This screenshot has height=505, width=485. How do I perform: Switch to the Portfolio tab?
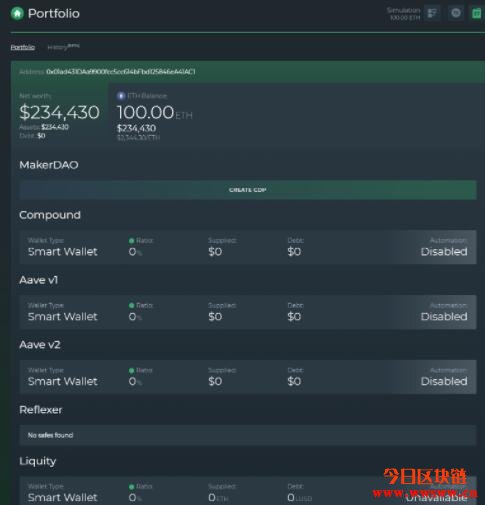click(23, 47)
